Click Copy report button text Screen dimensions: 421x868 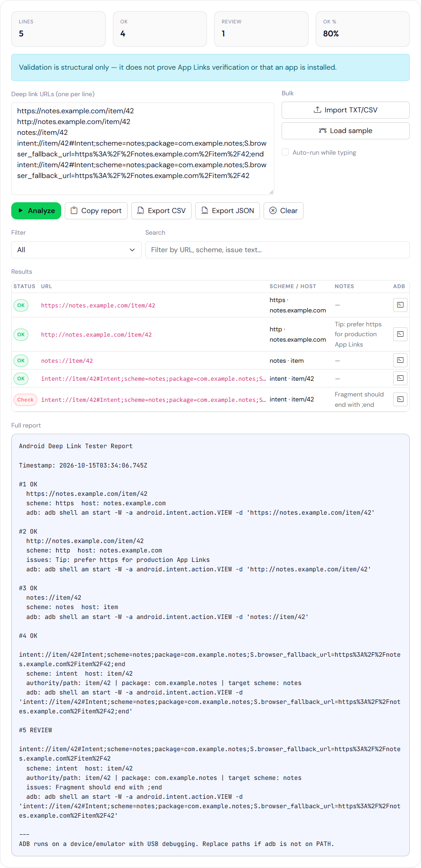[102, 211]
